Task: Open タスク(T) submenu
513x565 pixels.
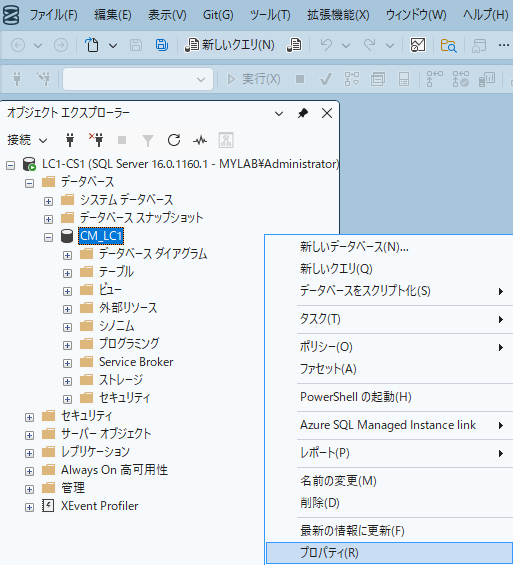Action: tap(389, 319)
